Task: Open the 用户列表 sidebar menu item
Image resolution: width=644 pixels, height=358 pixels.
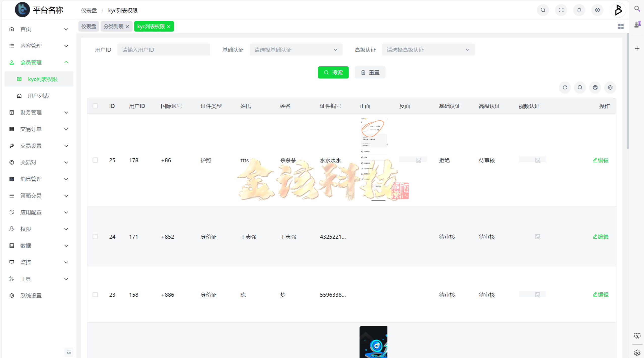Action: [x=39, y=96]
